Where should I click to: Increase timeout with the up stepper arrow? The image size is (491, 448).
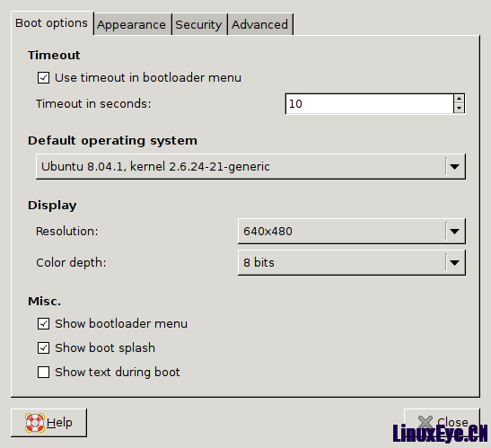pyautogui.click(x=459, y=99)
